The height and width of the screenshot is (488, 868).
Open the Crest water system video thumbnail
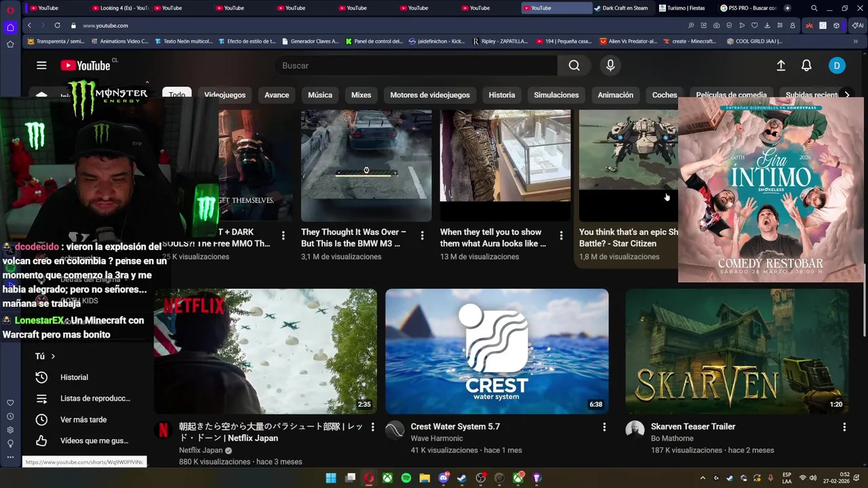[x=497, y=351]
